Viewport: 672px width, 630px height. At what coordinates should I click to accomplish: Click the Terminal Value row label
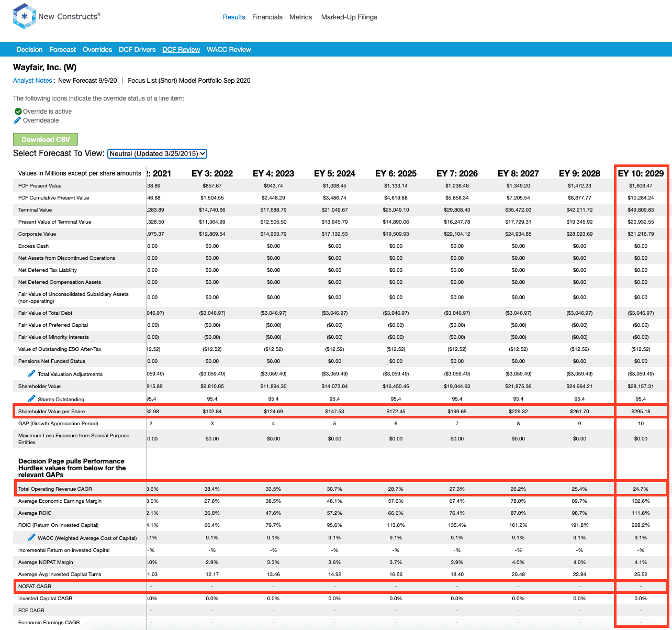[x=35, y=210]
